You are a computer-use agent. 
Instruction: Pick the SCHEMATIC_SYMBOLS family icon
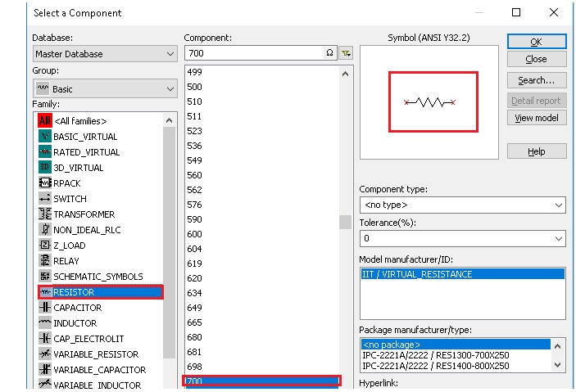pyautogui.click(x=45, y=276)
